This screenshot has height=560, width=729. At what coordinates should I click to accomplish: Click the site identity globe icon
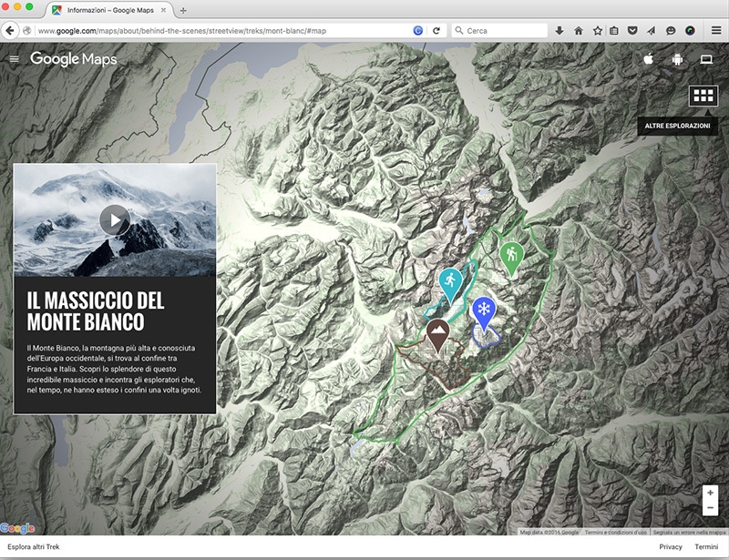[27, 31]
